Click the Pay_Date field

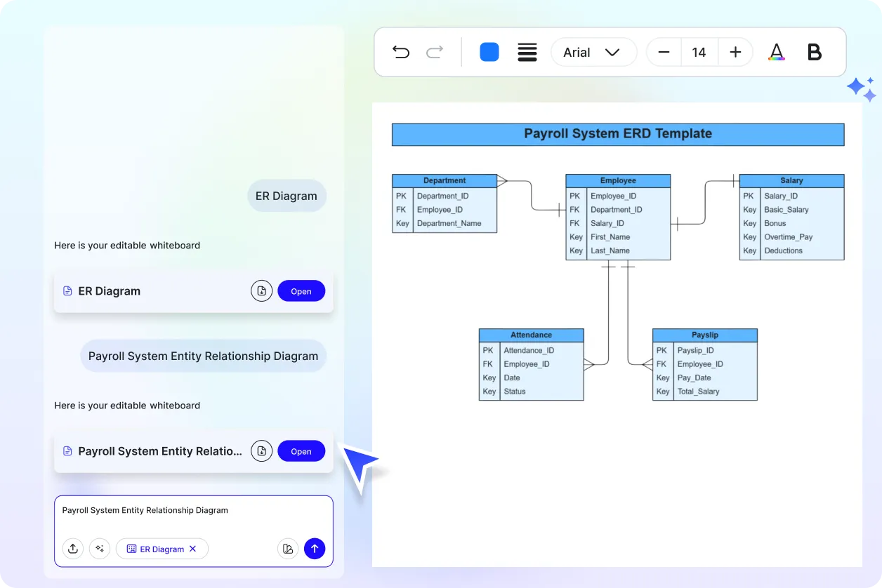pyautogui.click(x=695, y=377)
